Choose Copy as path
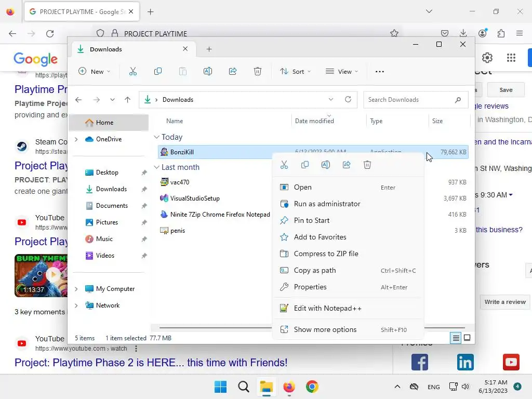The width and height of the screenshot is (532, 399). 348,270
